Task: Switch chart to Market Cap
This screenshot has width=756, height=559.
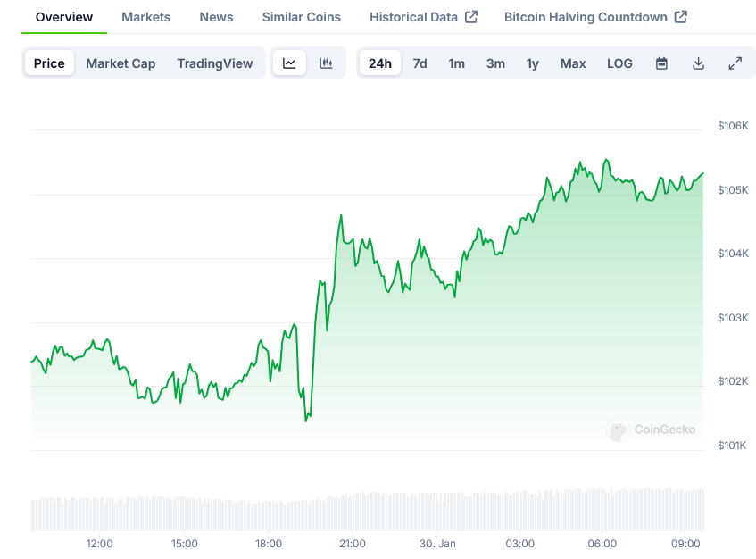Action: 120,63
